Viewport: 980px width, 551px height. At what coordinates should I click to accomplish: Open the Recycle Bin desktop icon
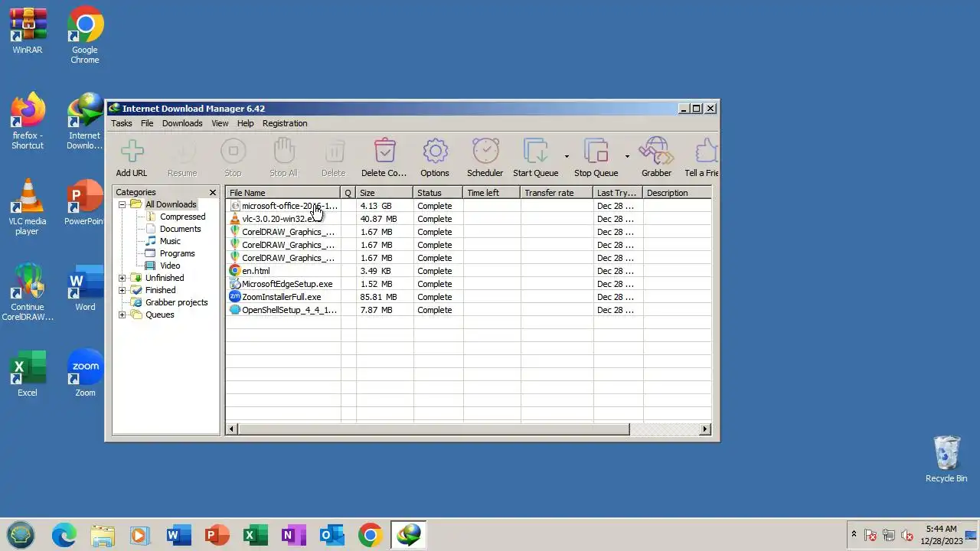click(x=946, y=459)
